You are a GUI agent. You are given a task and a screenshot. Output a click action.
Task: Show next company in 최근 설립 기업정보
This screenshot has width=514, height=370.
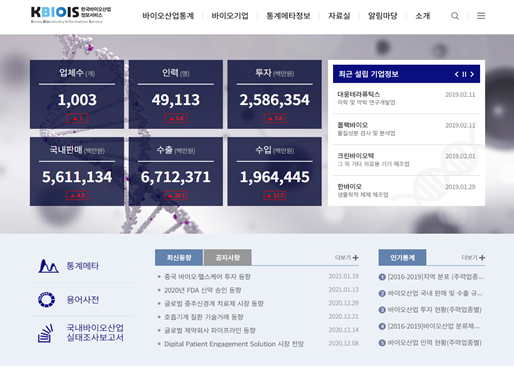click(x=472, y=74)
